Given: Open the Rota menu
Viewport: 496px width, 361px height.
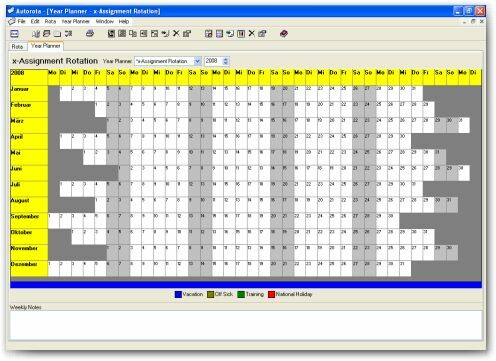Looking at the screenshot, I should click(50, 21).
